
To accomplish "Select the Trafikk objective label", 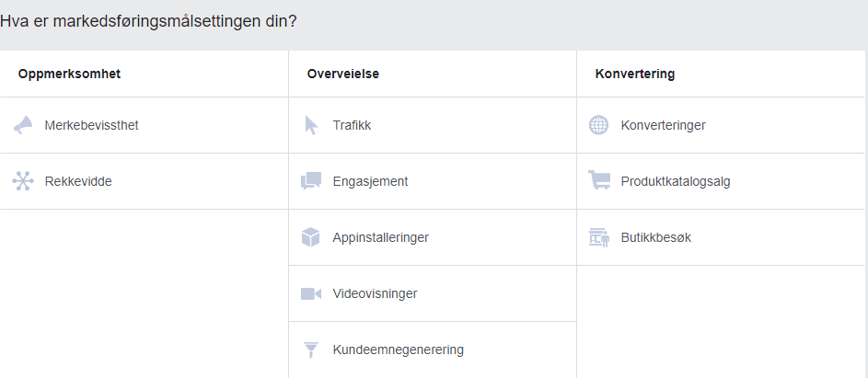I will (353, 125).
